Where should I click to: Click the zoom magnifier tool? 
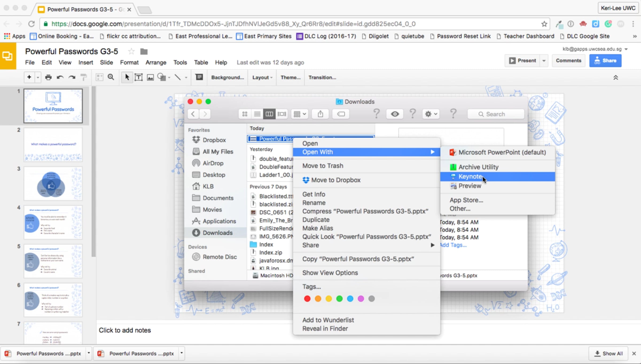(x=111, y=77)
